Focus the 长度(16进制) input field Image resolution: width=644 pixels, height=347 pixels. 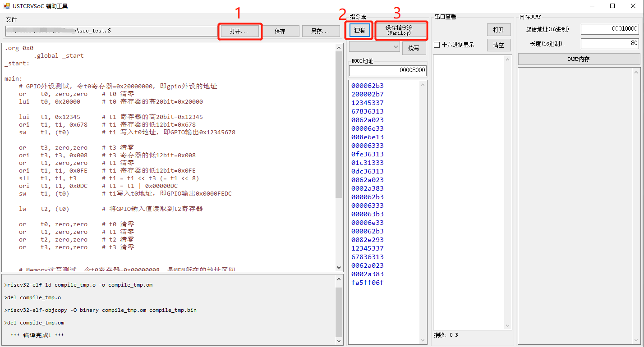(610, 44)
